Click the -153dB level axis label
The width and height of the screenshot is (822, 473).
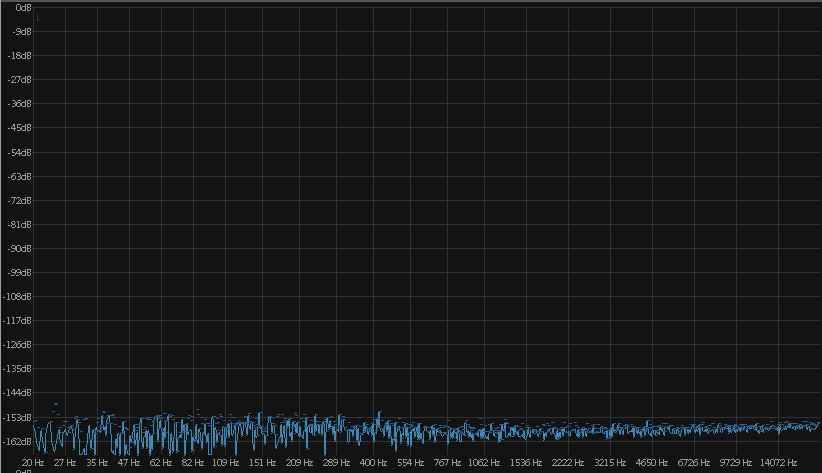(17, 417)
